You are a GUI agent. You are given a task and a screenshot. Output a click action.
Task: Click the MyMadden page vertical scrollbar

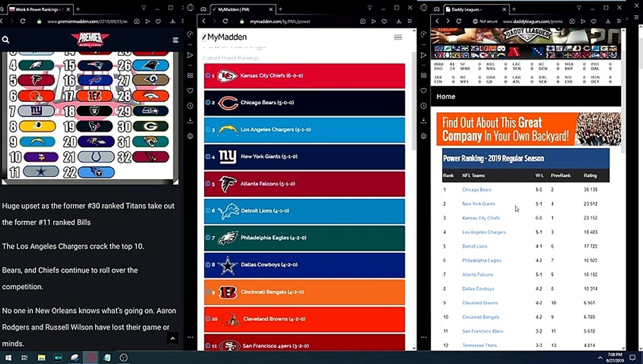pyautogui.click(x=415, y=101)
